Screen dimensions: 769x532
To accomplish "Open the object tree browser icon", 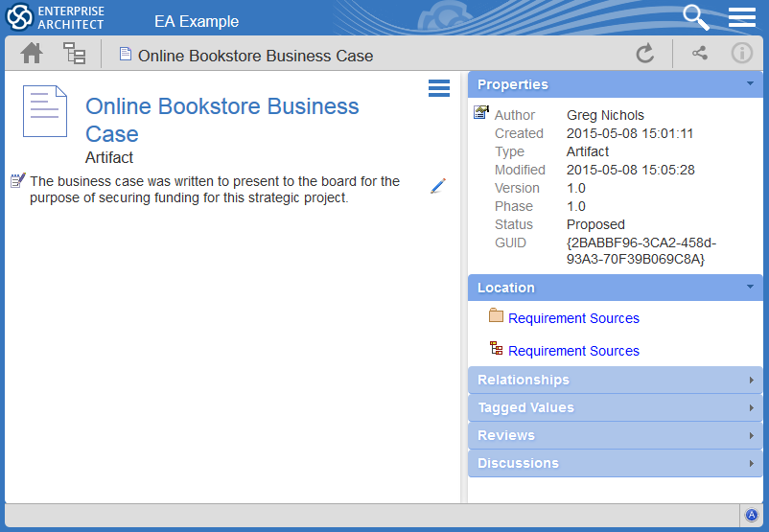I will (x=75, y=54).
